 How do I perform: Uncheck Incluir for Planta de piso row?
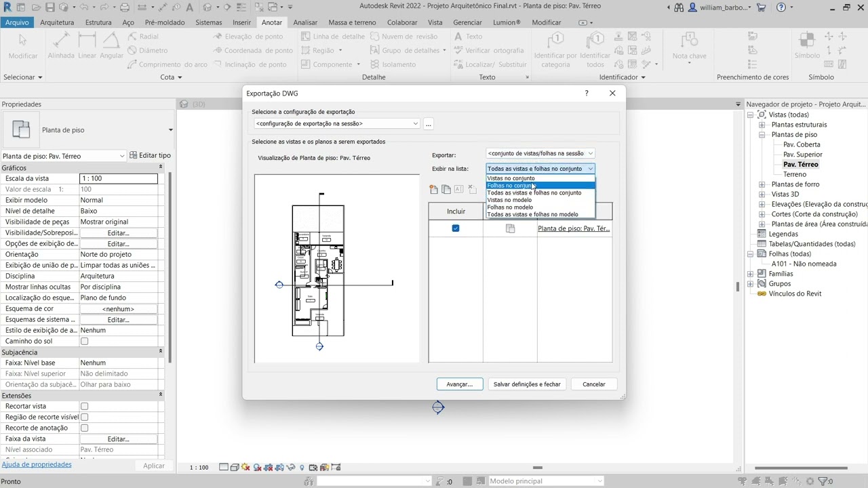pos(456,228)
